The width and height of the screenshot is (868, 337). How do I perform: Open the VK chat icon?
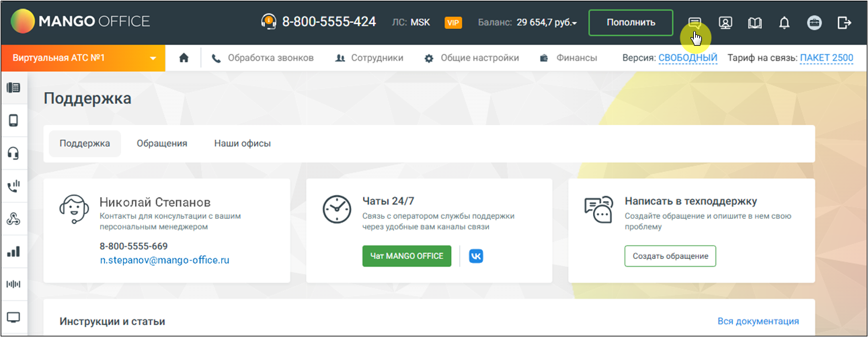point(476,256)
